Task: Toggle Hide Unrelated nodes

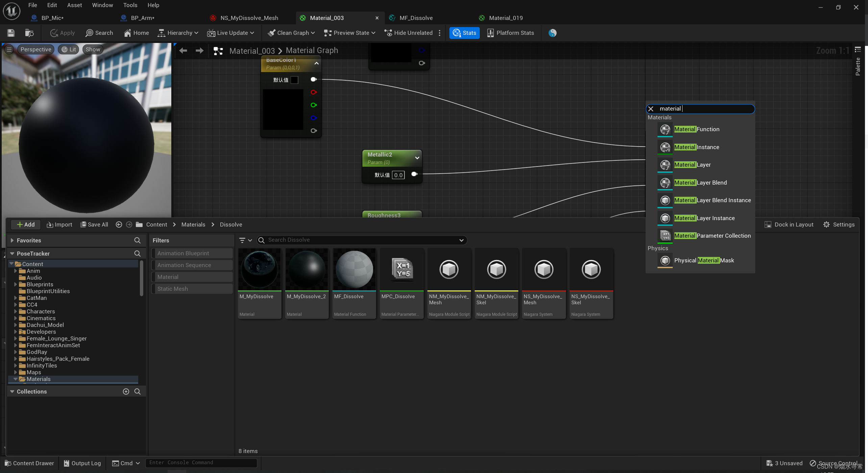Action: point(408,33)
